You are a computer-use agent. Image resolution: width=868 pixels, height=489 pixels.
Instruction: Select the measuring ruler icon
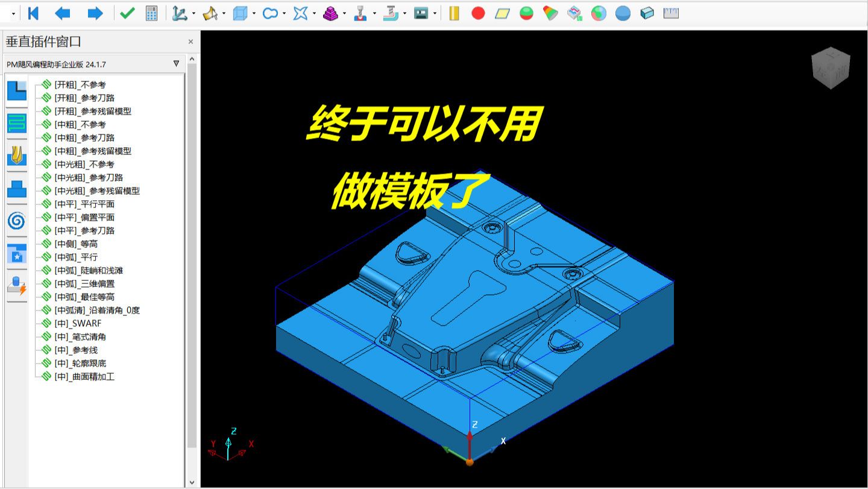point(671,13)
